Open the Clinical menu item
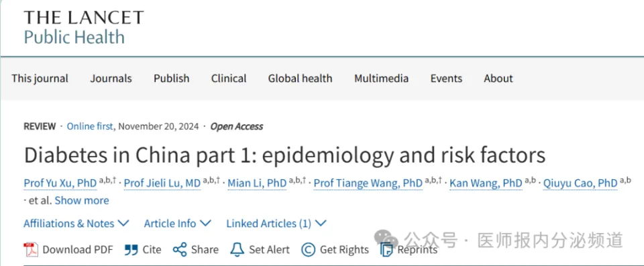This screenshot has height=266, width=644. 229,79
